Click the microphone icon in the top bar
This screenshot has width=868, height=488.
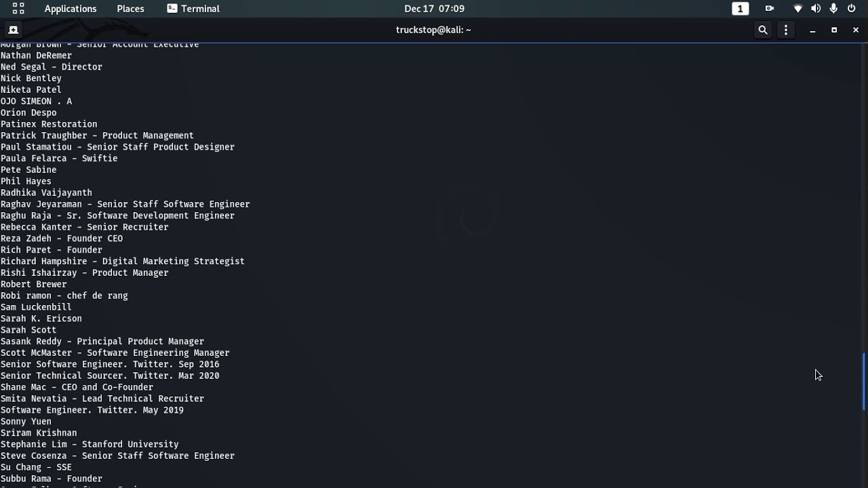point(832,9)
